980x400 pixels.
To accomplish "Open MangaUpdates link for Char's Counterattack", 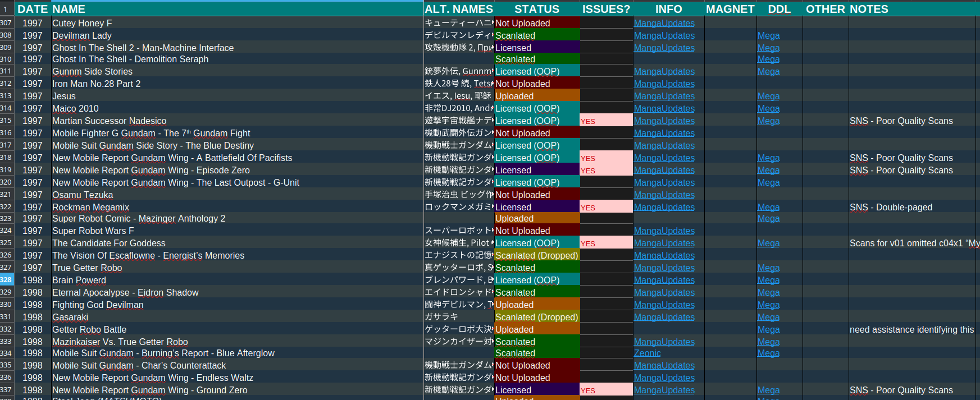I will [664, 365].
